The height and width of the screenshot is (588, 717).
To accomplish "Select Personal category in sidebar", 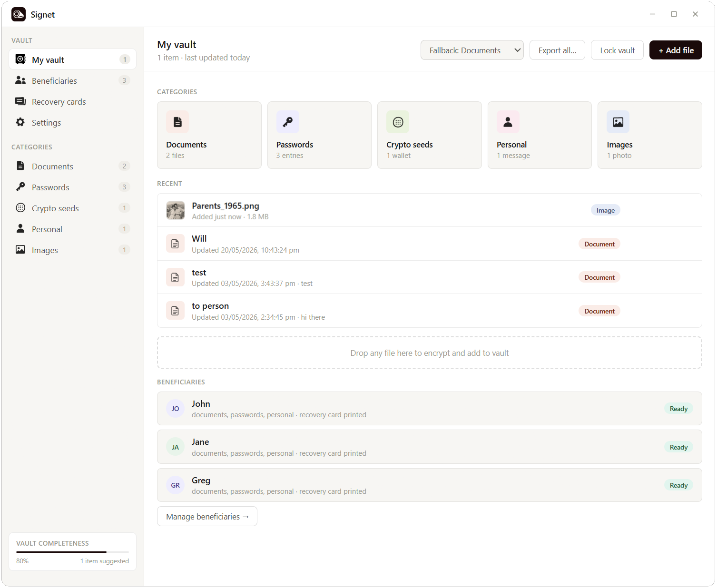I will [72, 229].
